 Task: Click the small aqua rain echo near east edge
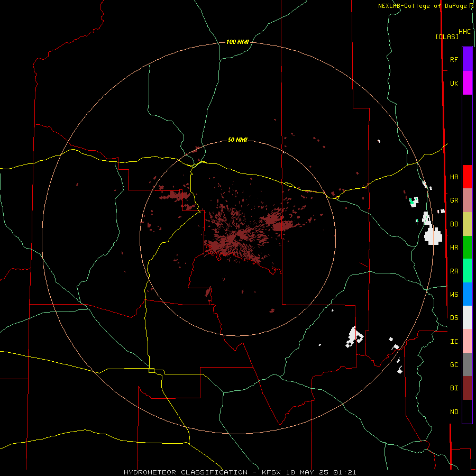[411, 200]
